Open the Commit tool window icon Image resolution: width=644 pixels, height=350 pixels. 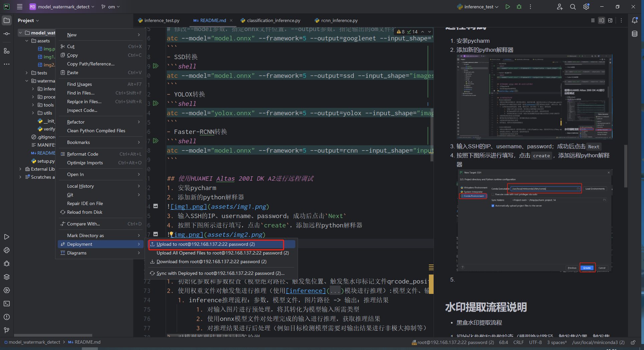[x=7, y=34]
